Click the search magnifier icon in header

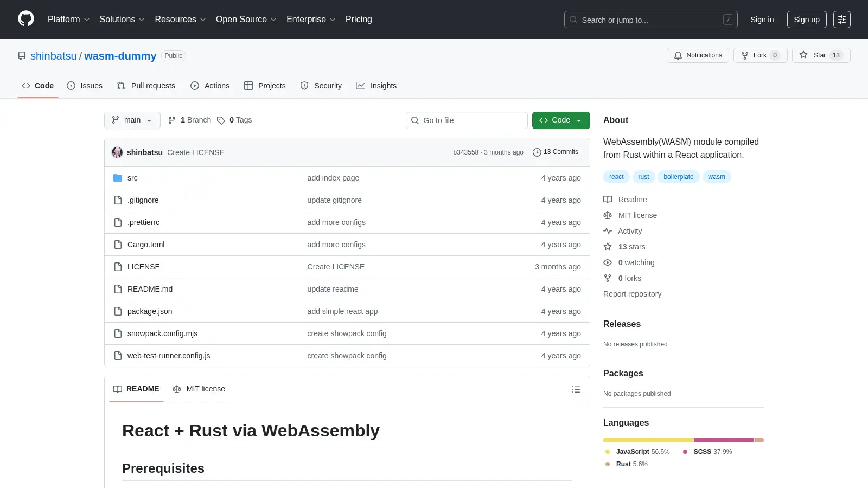(x=573, y=20)
